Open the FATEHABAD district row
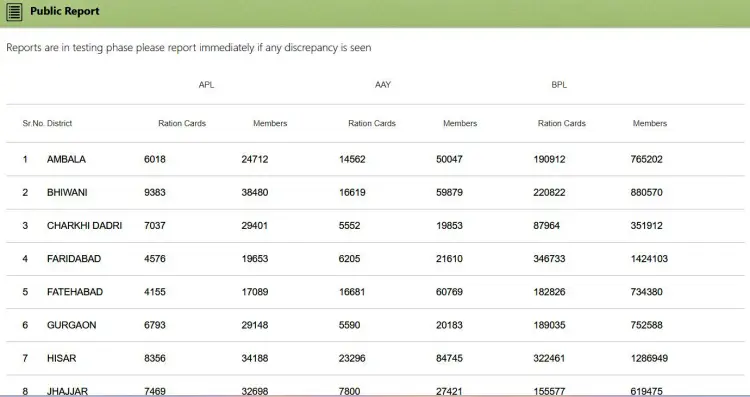 375,292
